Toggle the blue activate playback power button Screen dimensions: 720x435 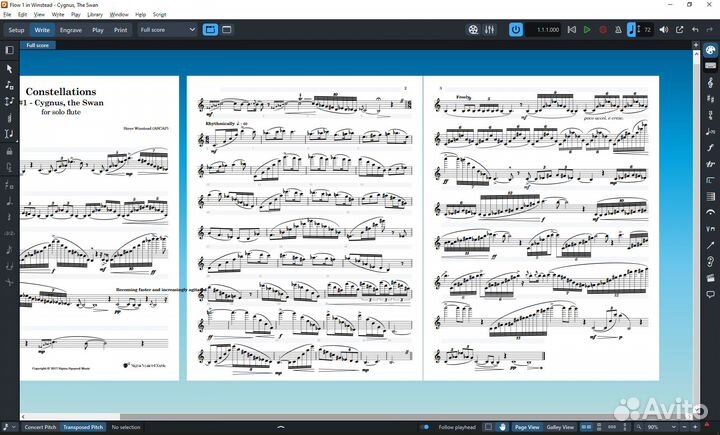pos(516,30)
